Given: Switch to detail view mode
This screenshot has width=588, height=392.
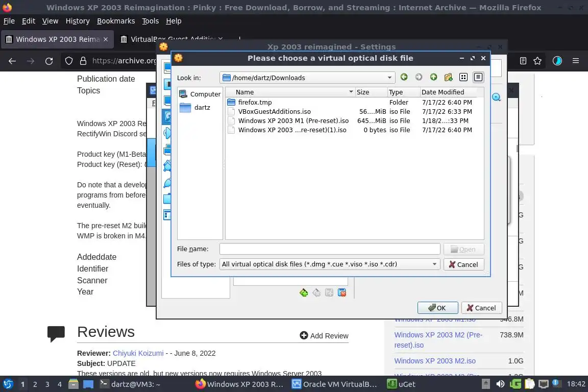Looking at the screenshot, I should coord(478,77).
